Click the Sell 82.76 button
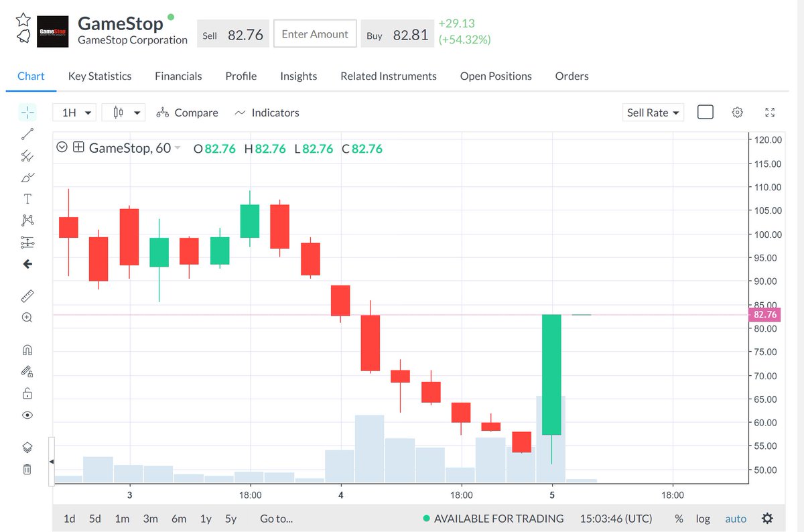 233,34
